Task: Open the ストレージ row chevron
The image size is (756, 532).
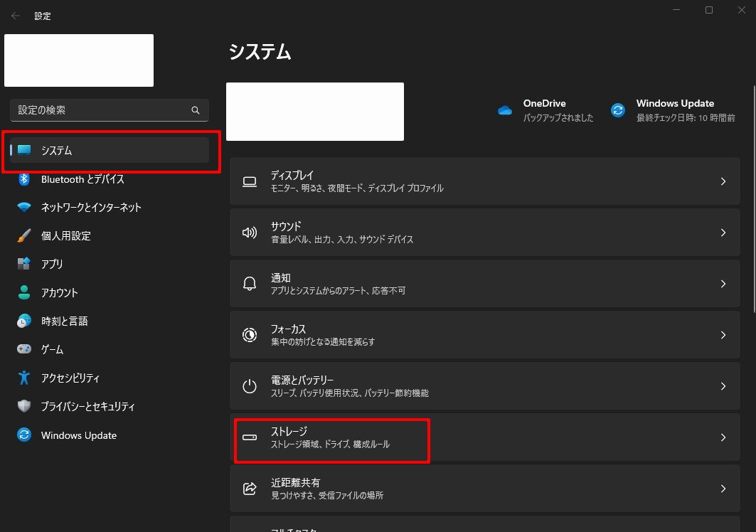Action: point(723,437)
